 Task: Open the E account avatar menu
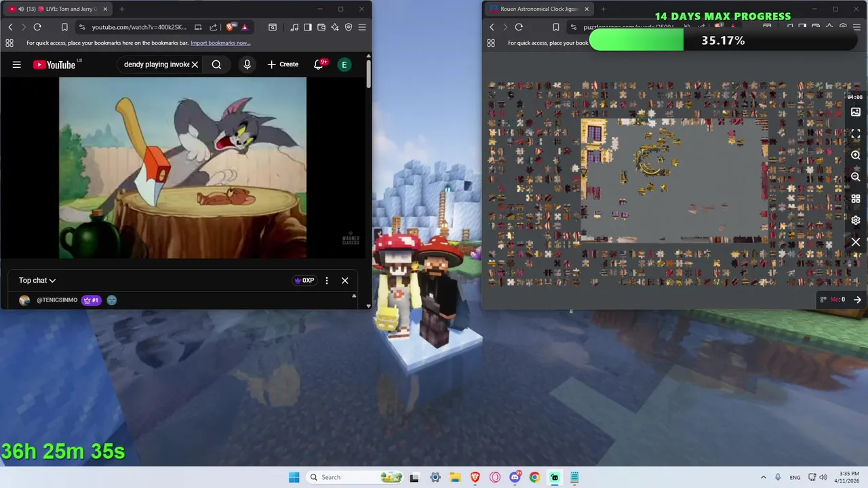point(344,64)
